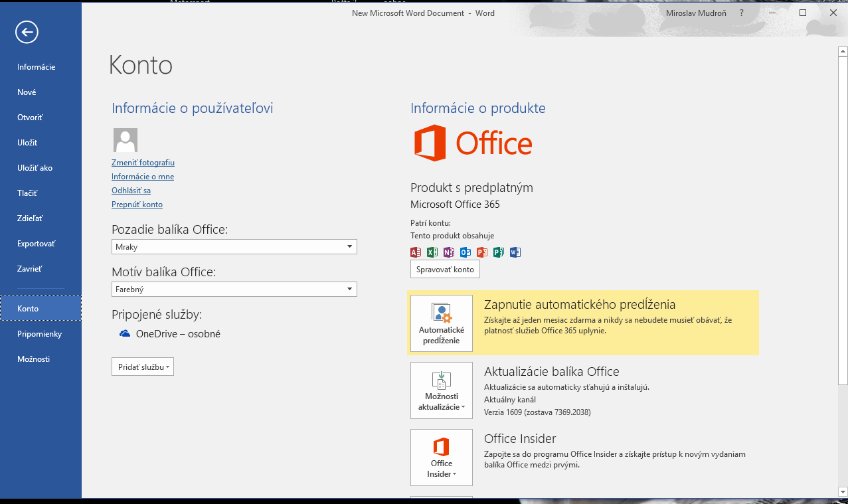The height and width of the screenshot is (504, 848).
Task: Open Pripomienky in the sidebar
Action: [x=41, y=334]
